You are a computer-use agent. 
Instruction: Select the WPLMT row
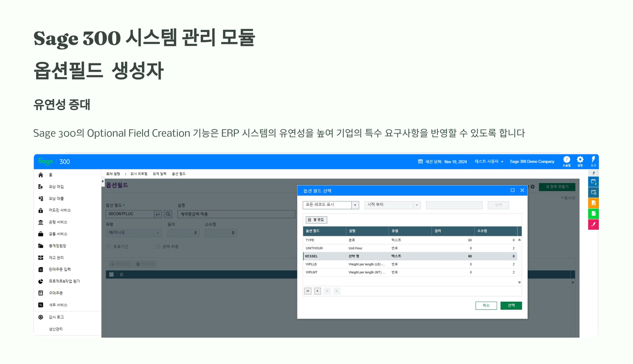pos(410,272)
